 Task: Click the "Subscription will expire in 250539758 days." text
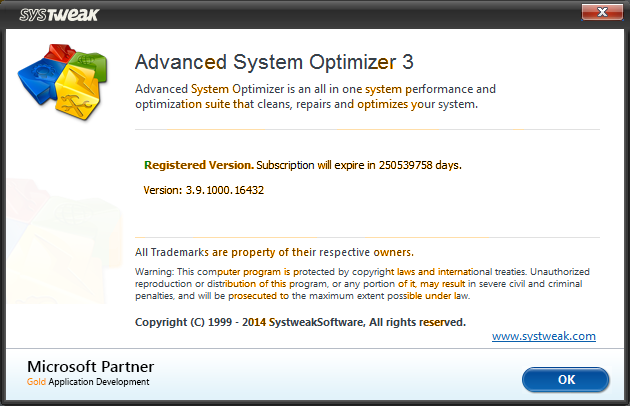359,165
